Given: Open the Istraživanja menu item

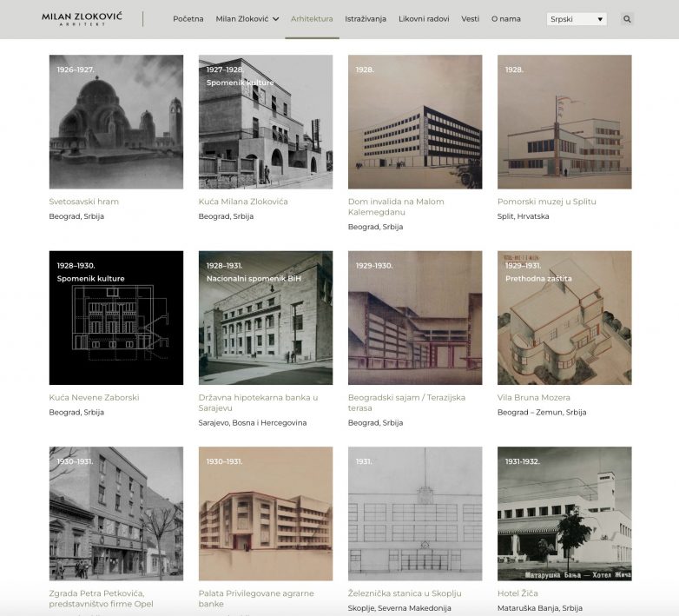Looking at the screenshot, I should click(x=366, y=18).
